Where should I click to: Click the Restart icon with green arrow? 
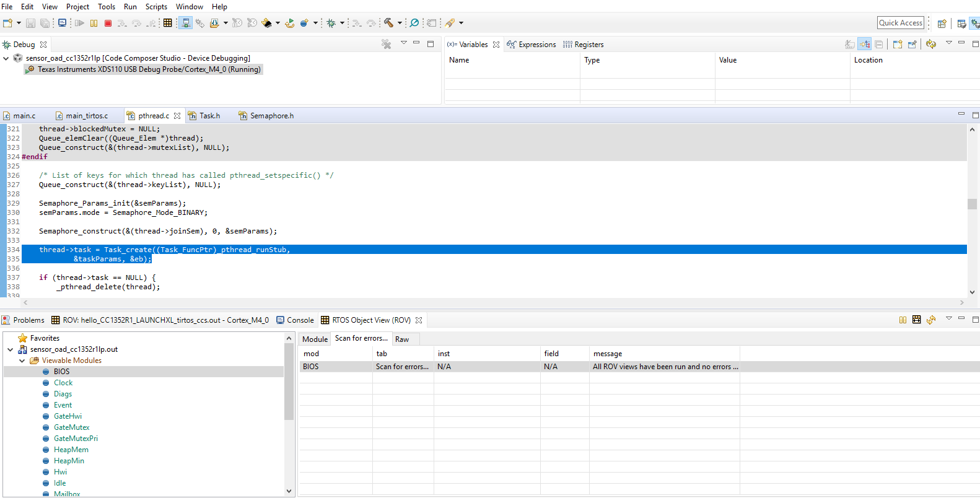point(289,23)
